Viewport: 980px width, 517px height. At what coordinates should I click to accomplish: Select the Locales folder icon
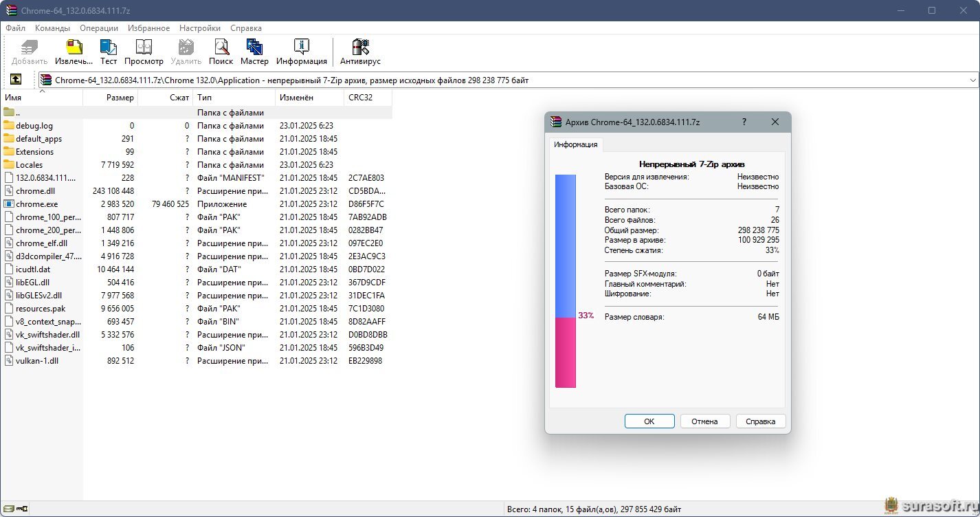[9, 165]
